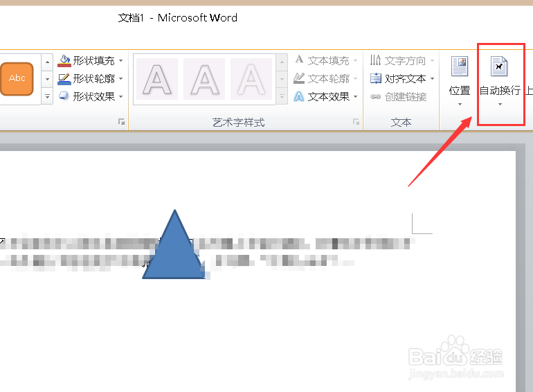Open the 文字方向 dropdown arrow
The image size is (533, 392).
pyautogui.click(x=432, y=61)
